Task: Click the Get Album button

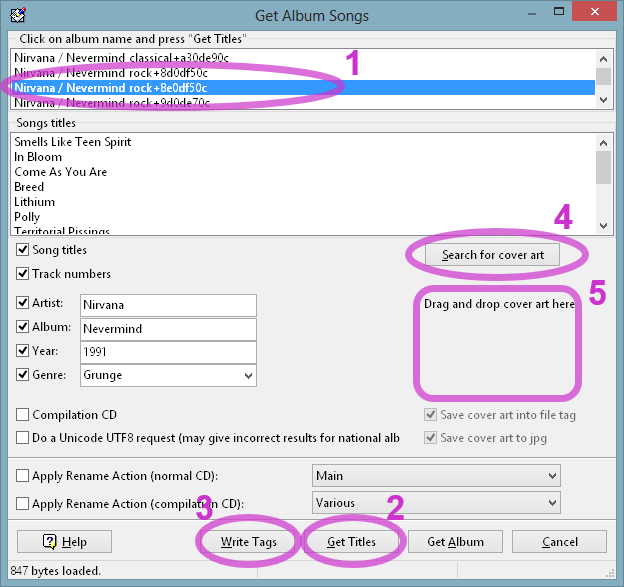Action: (x=455, y=542)
